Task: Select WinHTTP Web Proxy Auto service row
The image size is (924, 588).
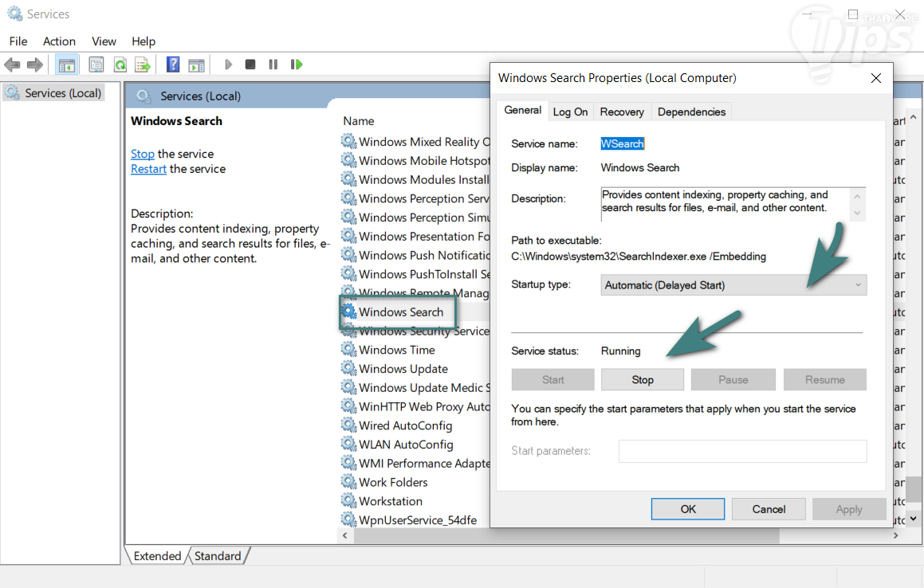Action: (x=424, y=406)
